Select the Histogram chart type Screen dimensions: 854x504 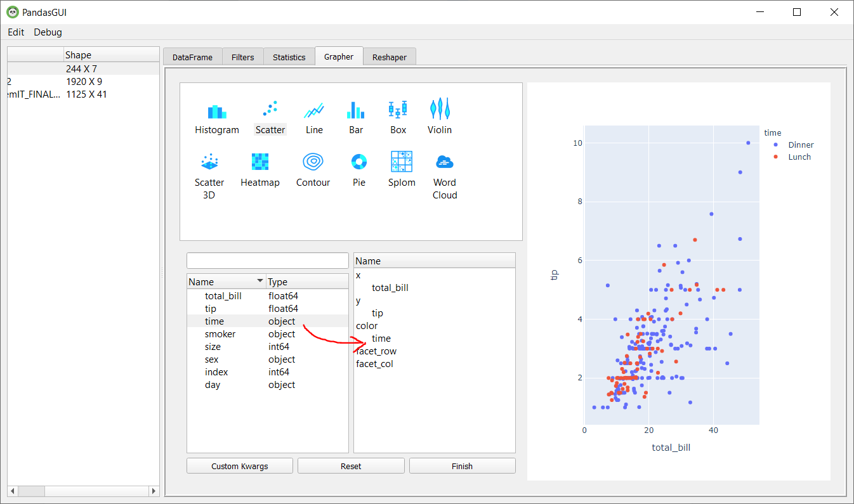click(217, 114)
